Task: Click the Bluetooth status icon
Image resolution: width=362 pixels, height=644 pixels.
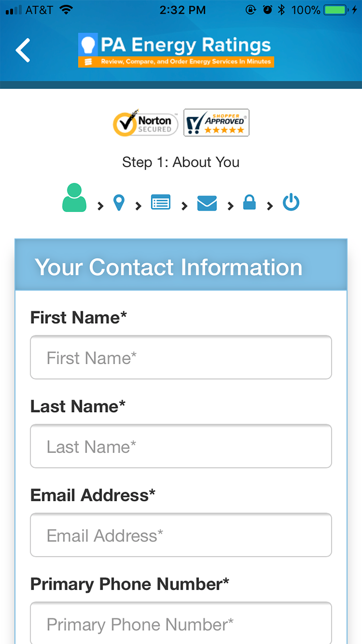Action: [x=281, y=10]
